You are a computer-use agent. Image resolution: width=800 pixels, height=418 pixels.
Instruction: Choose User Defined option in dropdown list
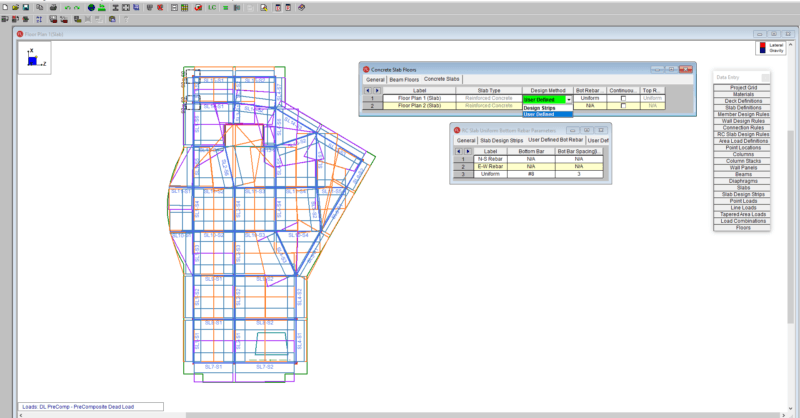pyautogui.click(x=537, y=114)
